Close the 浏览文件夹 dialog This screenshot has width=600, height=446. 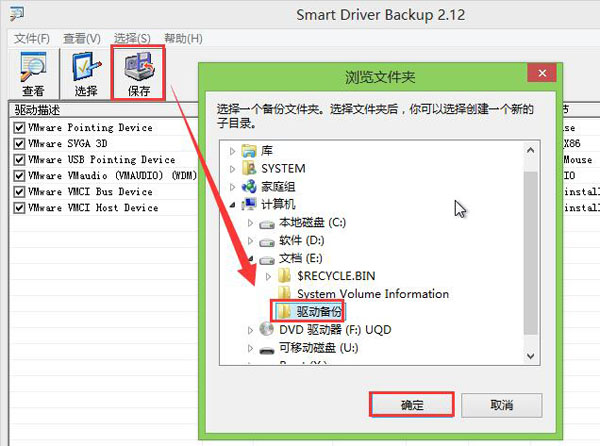pyautogui.click(x=541, y=73)
